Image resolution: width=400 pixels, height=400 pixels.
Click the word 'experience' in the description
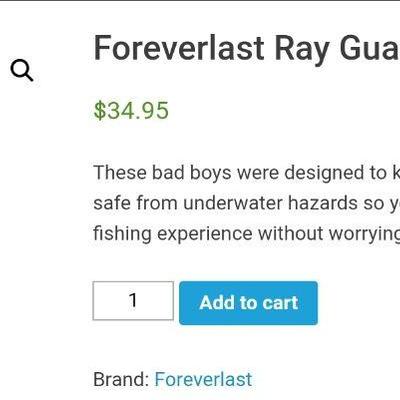[x=205, y=234]
